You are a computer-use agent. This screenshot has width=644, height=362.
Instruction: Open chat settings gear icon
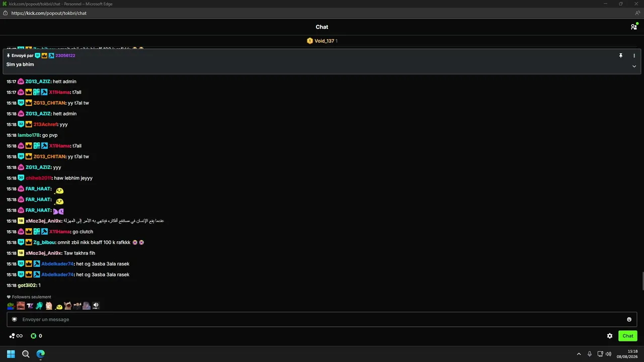pyautogui.click(x=610, y=336)
